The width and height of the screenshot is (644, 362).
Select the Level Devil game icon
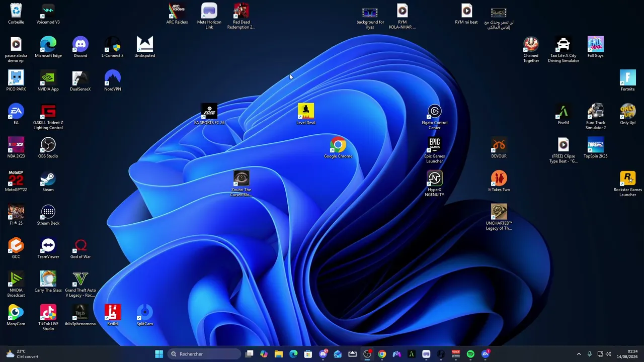click(x=306, y=115)
